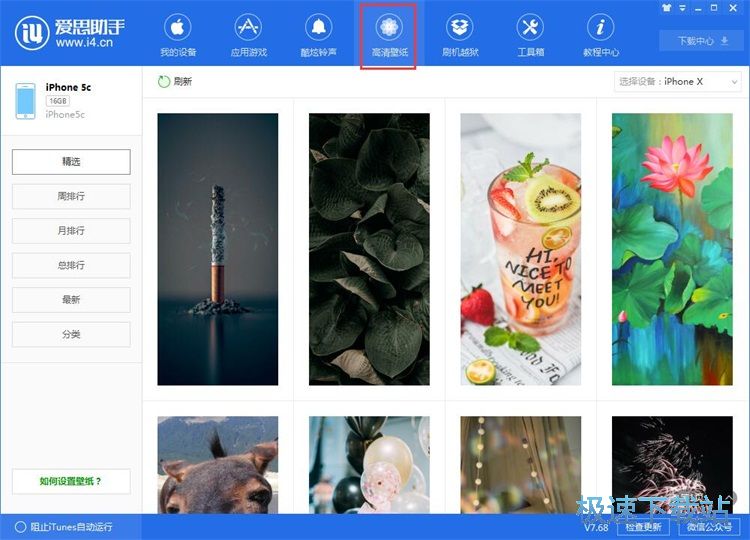Expand the 选择设备 iPhone X dropdown
Viewport: 750px width, 540px height.
[x=676, y=82]
